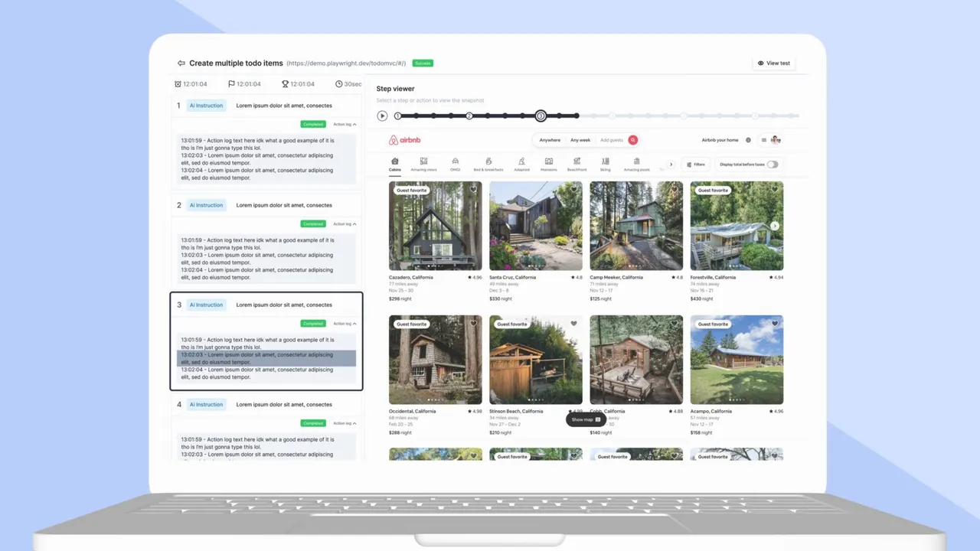
Task: Click the Show map button
Action: [x=586, y=419]
